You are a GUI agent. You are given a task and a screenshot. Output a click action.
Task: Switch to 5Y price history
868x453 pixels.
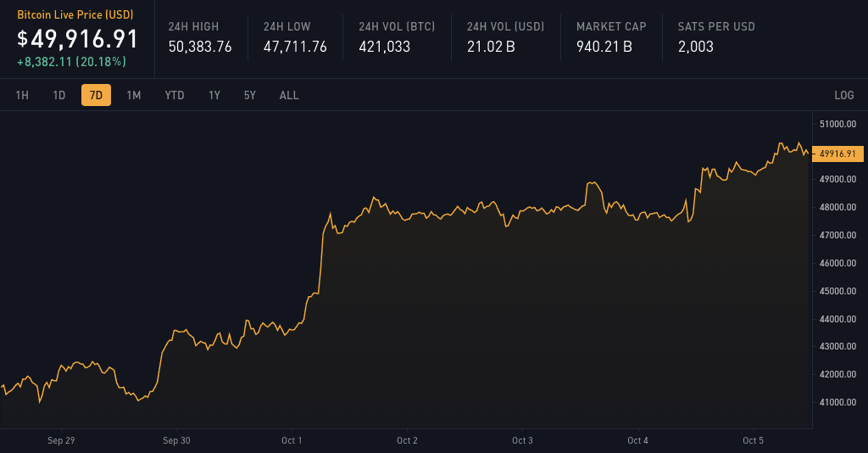(x=250, y=95)
